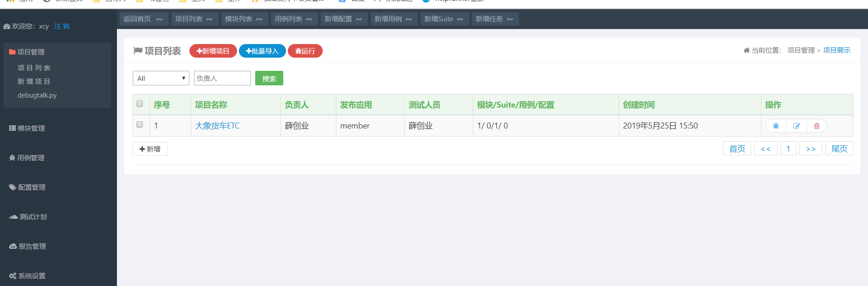Tick the checkbox for the 大象货车ETC row
Viewport: 868px width, 286px height.
coord(140,124)
